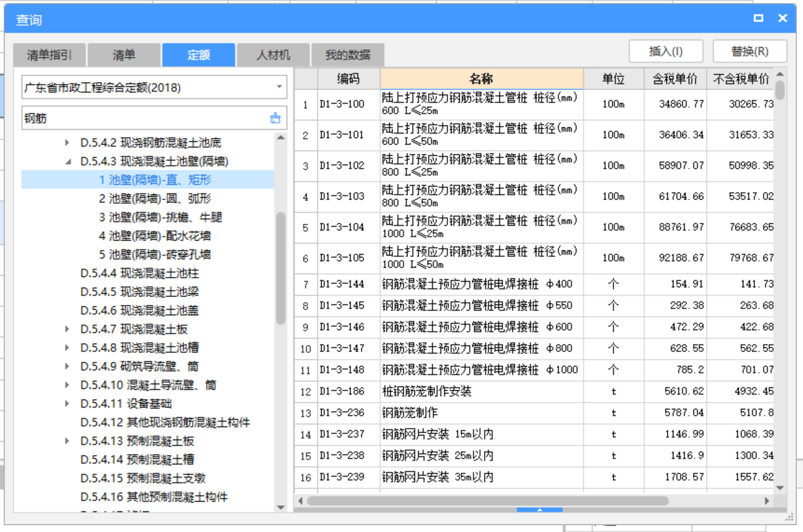
Task: Expand D.5.4.13 预制混凝土板 node
Action: click(x=68, y=441)
